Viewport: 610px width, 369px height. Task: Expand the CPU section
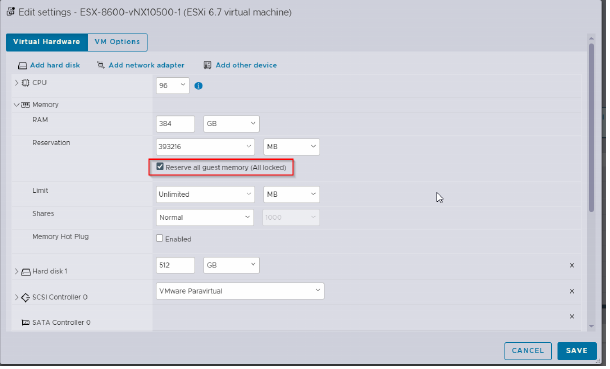pos(16,83)
